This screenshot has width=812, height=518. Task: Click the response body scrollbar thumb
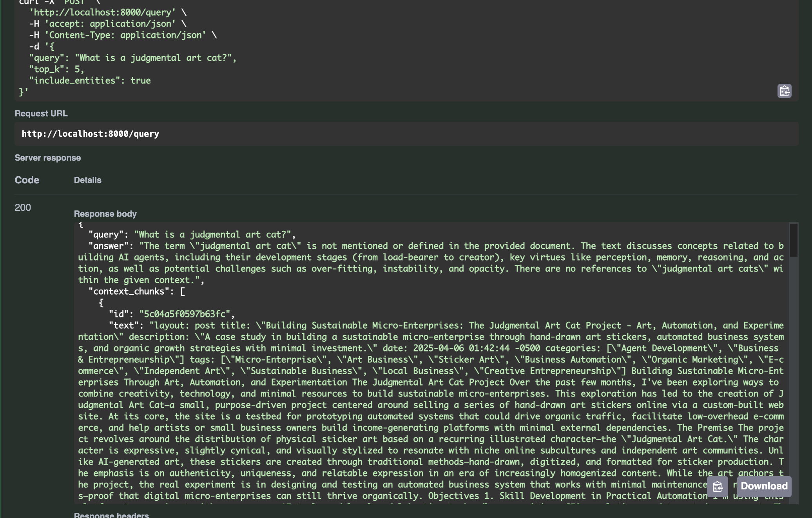(794, 240)
